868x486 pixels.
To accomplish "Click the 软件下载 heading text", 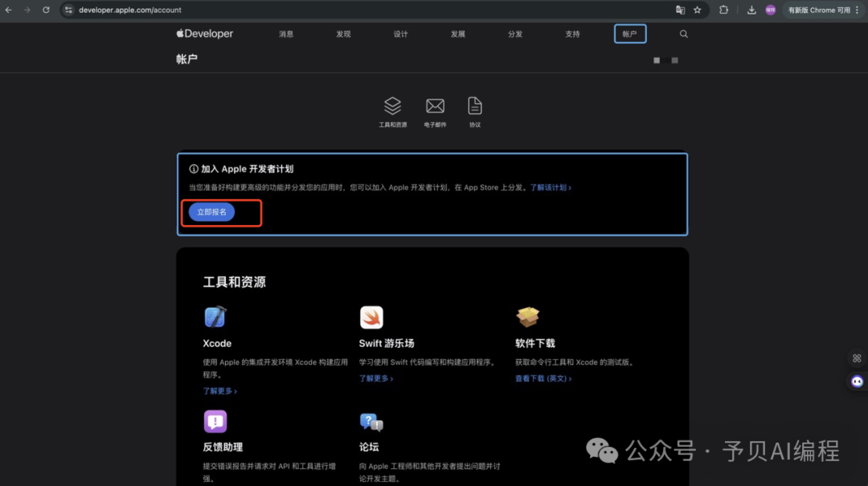I will point(534,343).
